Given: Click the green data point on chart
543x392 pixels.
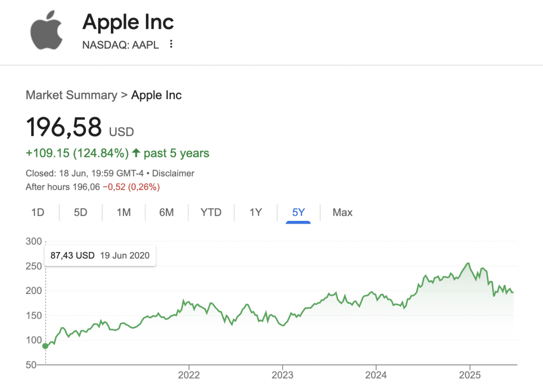Looking at the screenshot, I should (x=46, y=346).
